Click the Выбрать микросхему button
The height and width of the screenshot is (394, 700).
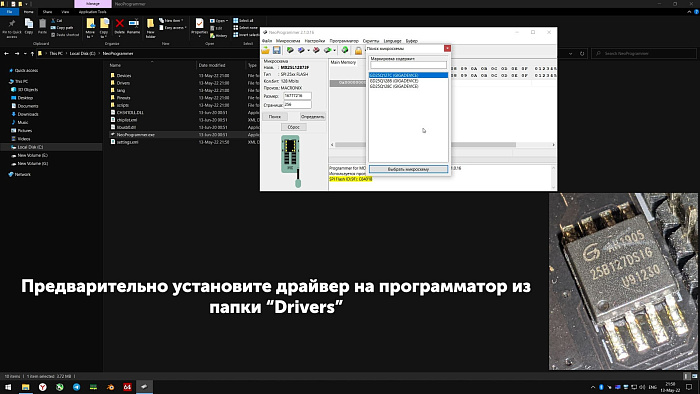408,169
